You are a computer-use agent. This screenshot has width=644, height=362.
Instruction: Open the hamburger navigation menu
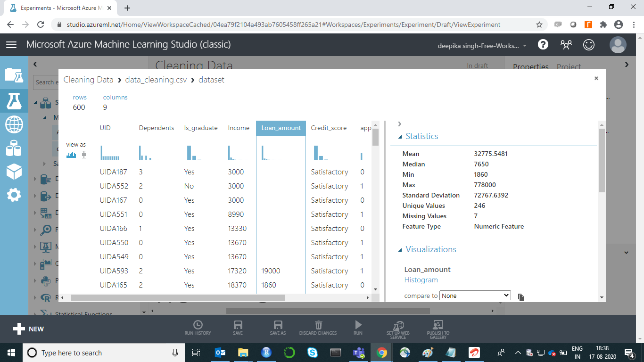click(x=11, y=45)
